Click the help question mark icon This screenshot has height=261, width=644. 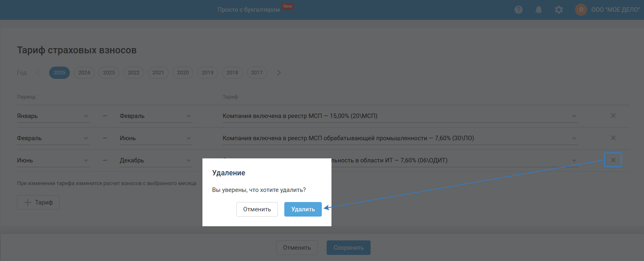coord(519,10)
